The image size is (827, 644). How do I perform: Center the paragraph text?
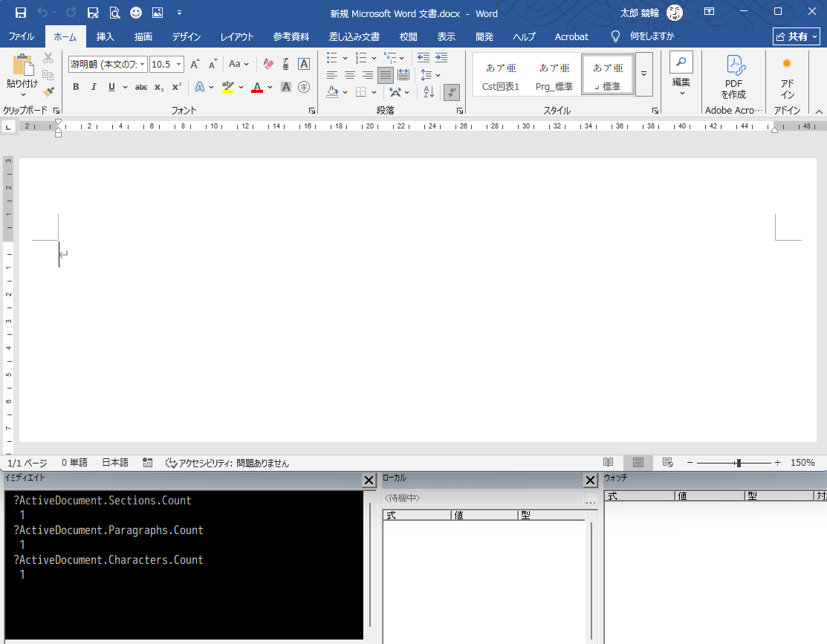click(350, 75)
